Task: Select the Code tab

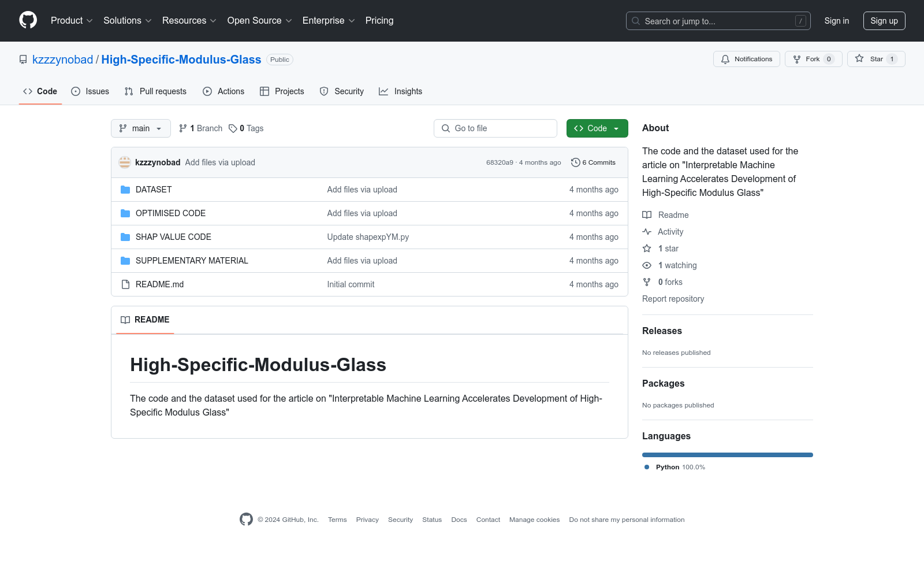Action: (40, 91)
